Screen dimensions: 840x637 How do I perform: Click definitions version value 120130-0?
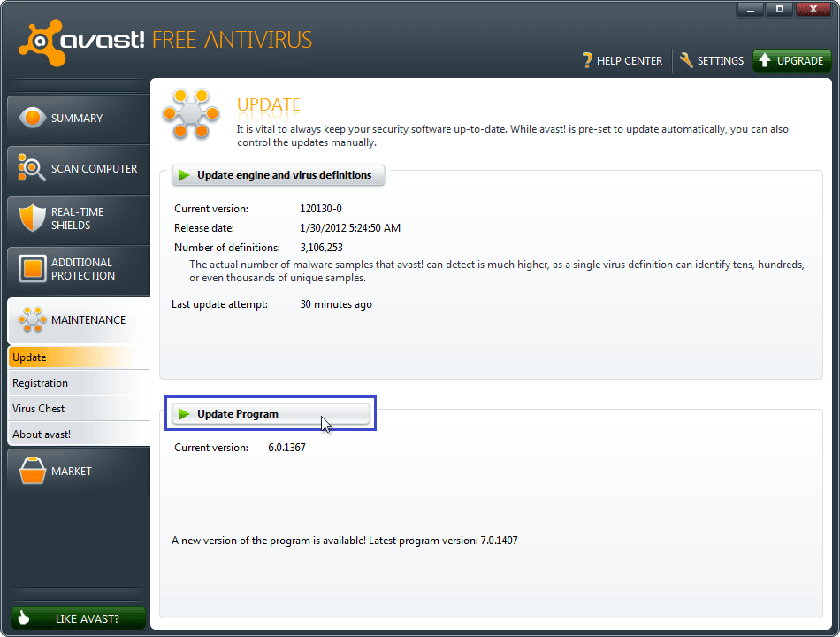coord(321,209)
